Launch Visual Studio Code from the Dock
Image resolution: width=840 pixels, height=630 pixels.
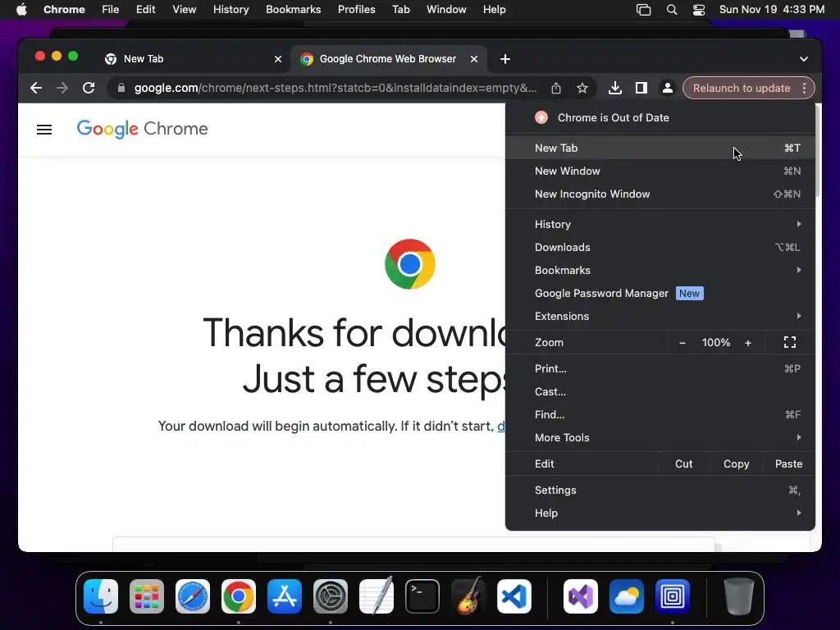pos(514,596)
